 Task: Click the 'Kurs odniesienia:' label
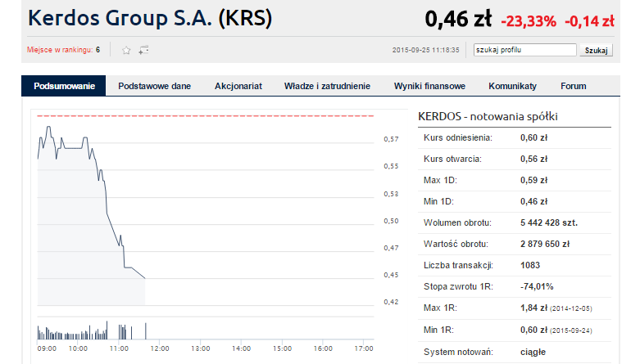[458, 138]
